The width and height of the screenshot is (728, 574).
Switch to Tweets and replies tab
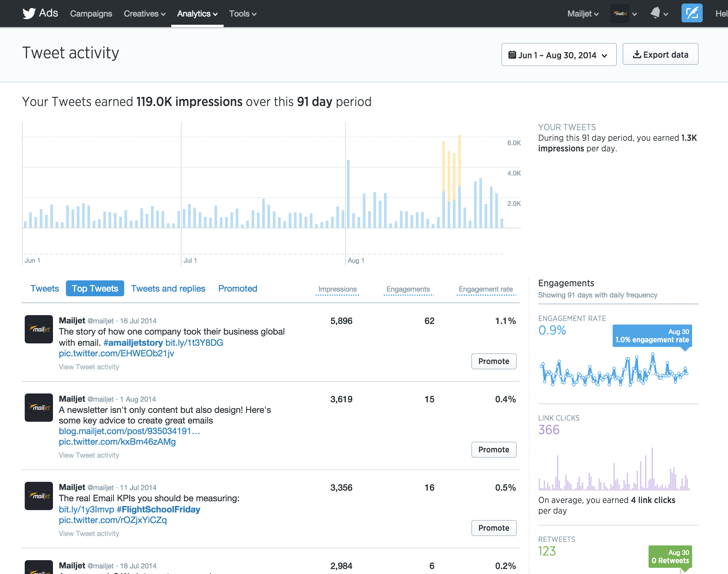coord(168,288)
